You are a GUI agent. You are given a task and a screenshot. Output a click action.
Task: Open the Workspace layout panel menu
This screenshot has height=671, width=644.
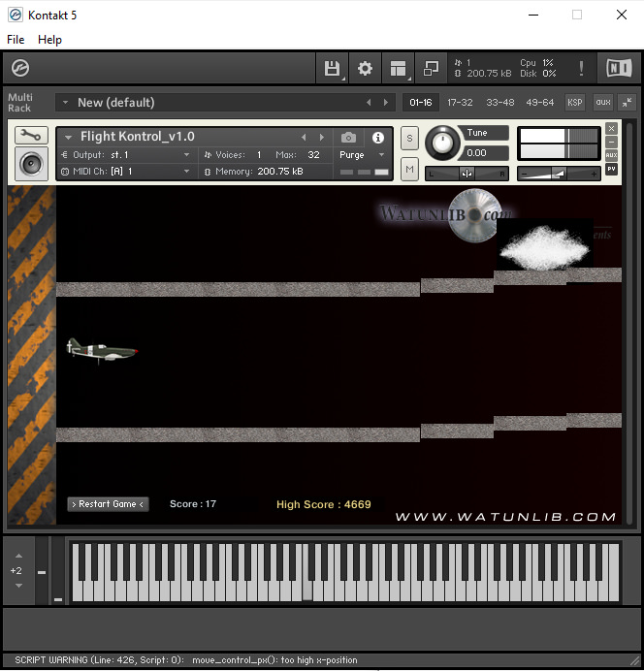click(x=399, y=69)
